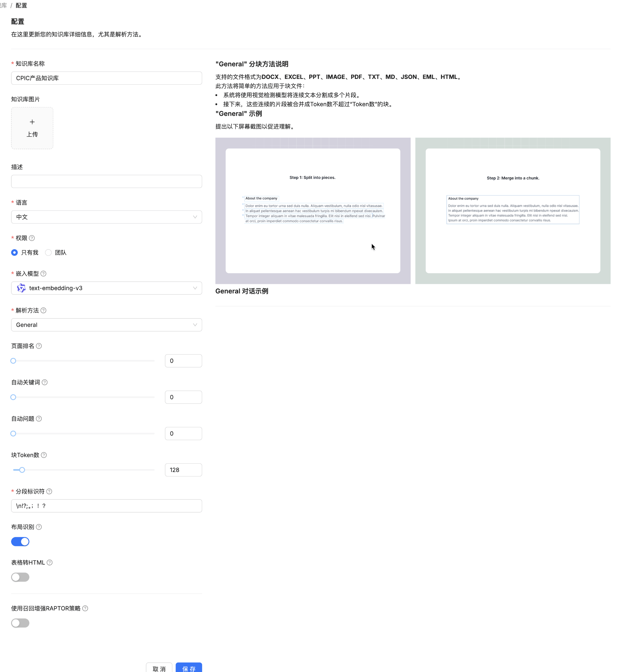The width and height of the screenshot is (635, 672).
Task: Click help icon beside 嵌入模型 label
Action: (x=43, y=273)
